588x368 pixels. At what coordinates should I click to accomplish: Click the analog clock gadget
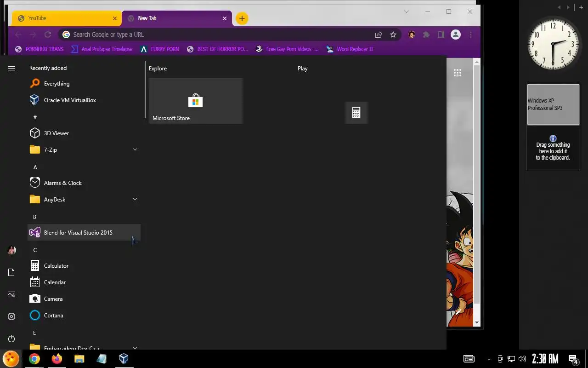553,44
